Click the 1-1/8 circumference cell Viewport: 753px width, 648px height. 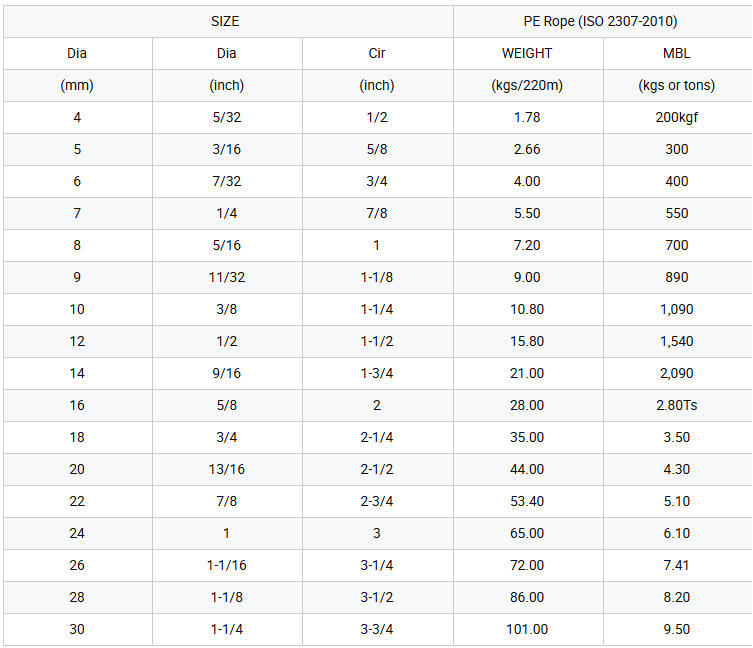click(377, 277)
